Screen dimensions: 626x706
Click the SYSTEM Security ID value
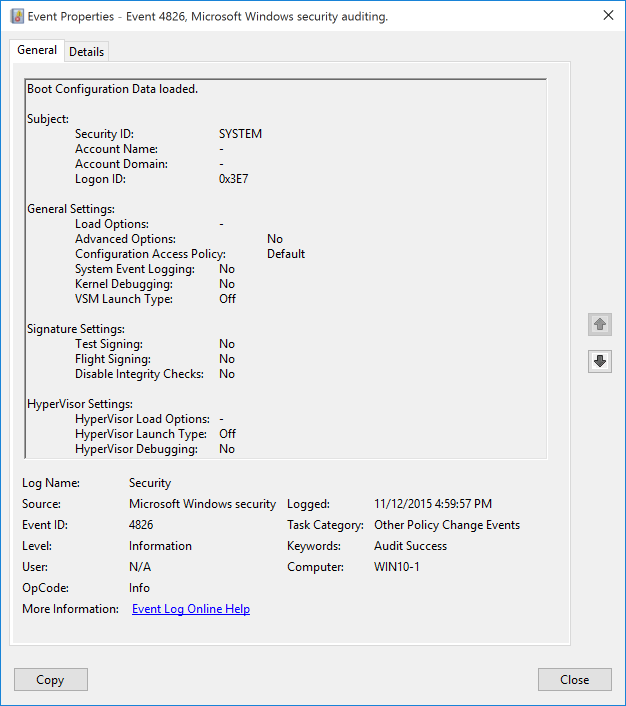pos(240,134)
